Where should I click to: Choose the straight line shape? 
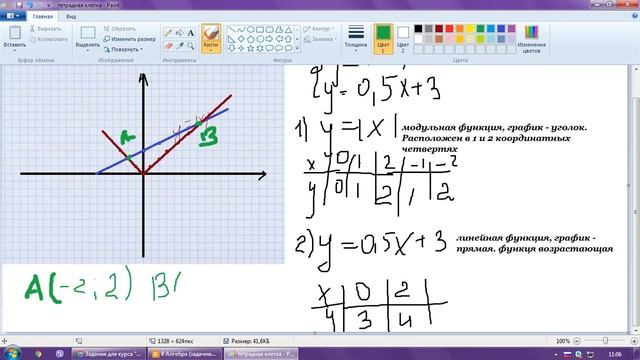[x=231, y=29]
